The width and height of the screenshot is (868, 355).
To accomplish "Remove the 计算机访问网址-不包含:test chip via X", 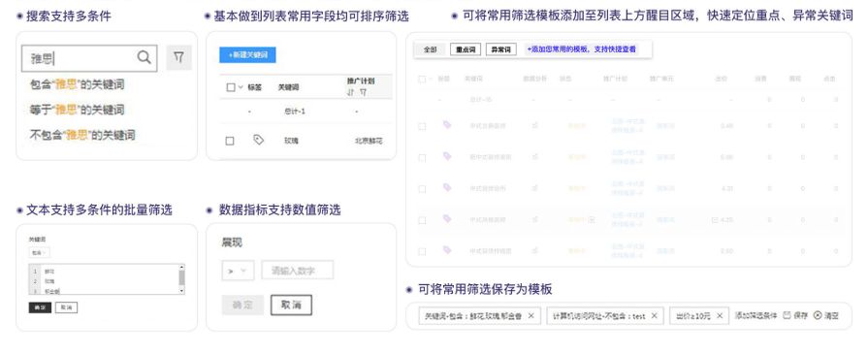I will coord(654,315).
